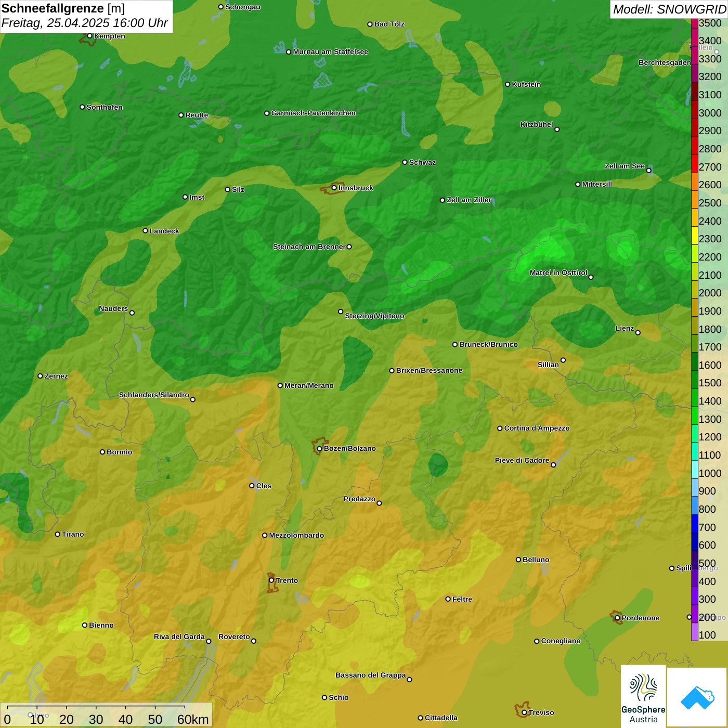Click the Belluno location dot
This screenshot has width=728, height=728.
click(x=518, y=560)
